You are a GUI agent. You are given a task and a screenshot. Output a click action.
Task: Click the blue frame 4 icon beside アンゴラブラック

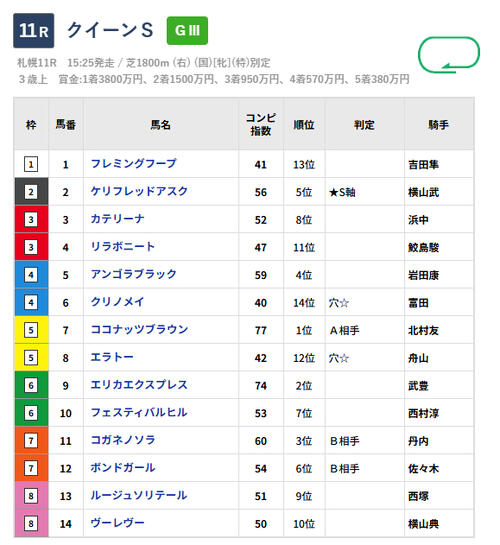(31, 275)
